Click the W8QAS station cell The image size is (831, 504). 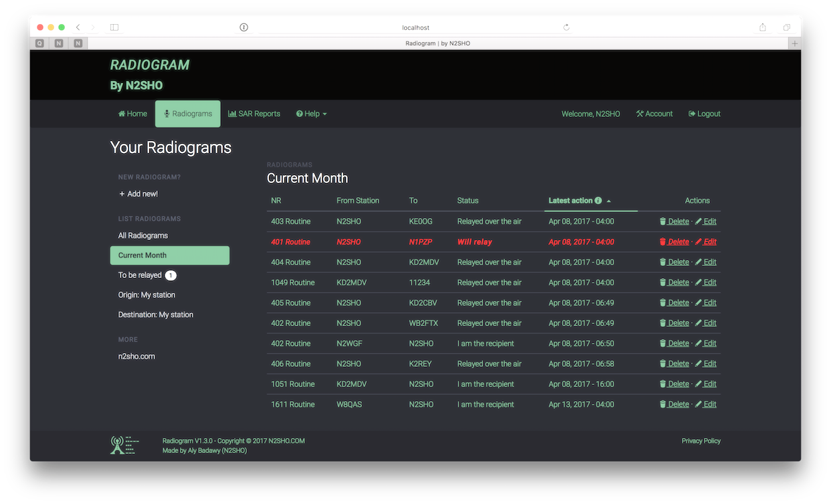(x=349, y=404)
